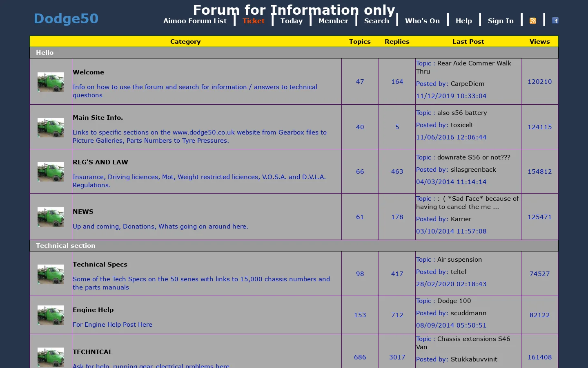
Task: Open topic downrate S56 or not???
Action: tap(474, 157)
